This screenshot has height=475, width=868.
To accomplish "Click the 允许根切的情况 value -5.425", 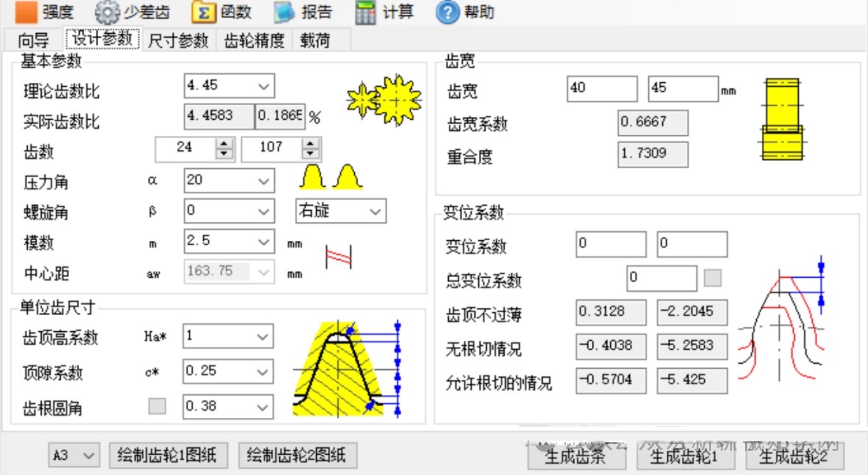I will (x=692, y=381).
